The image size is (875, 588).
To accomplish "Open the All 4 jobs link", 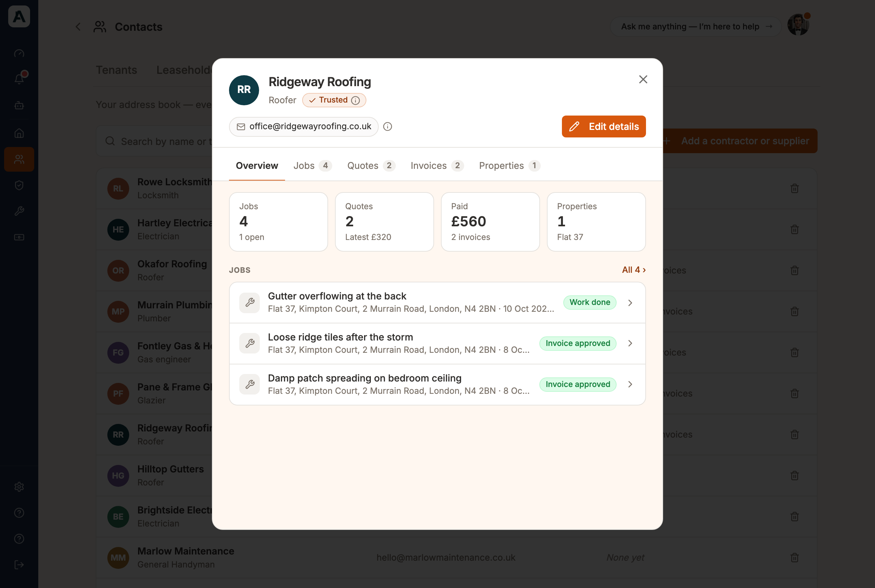I will [634, 270].
